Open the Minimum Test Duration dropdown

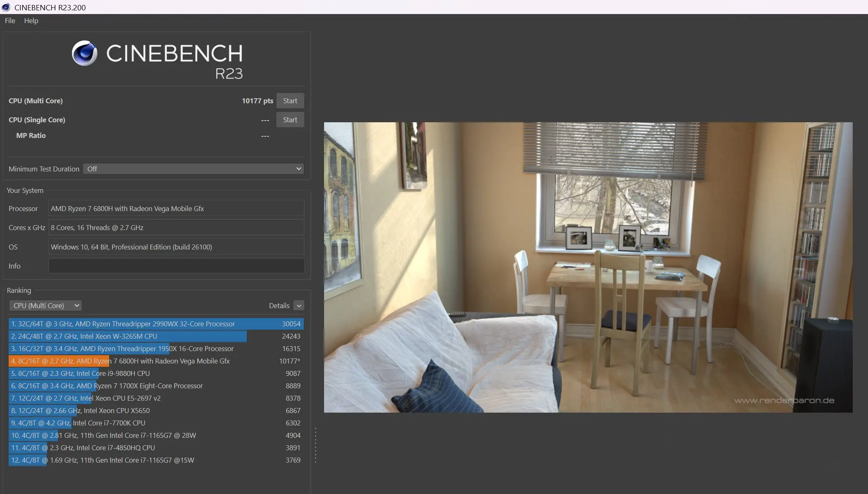click(193, 169)
